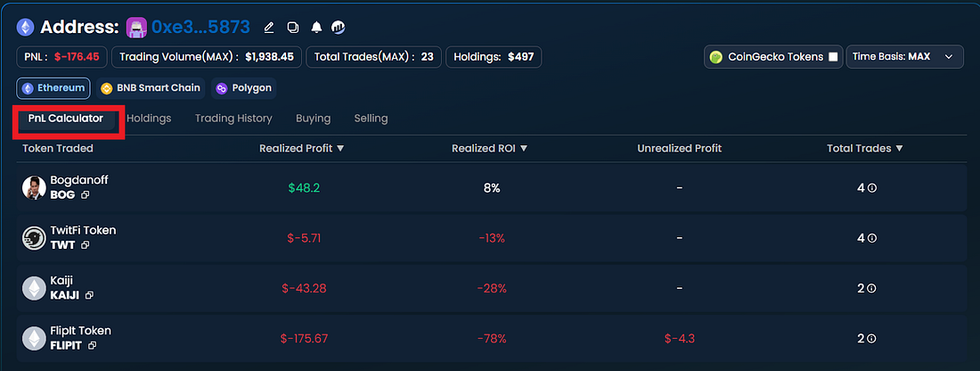Click info icon in Bogdanoff total trades
The height and width of the screenshot is (371, 980).
(872, 187)
